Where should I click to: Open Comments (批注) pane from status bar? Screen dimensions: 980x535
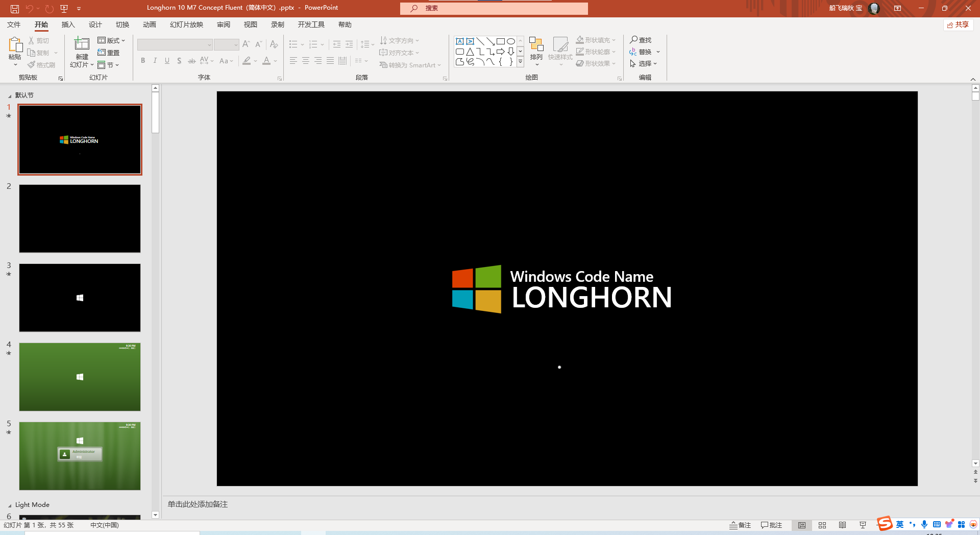click(771, 525)
